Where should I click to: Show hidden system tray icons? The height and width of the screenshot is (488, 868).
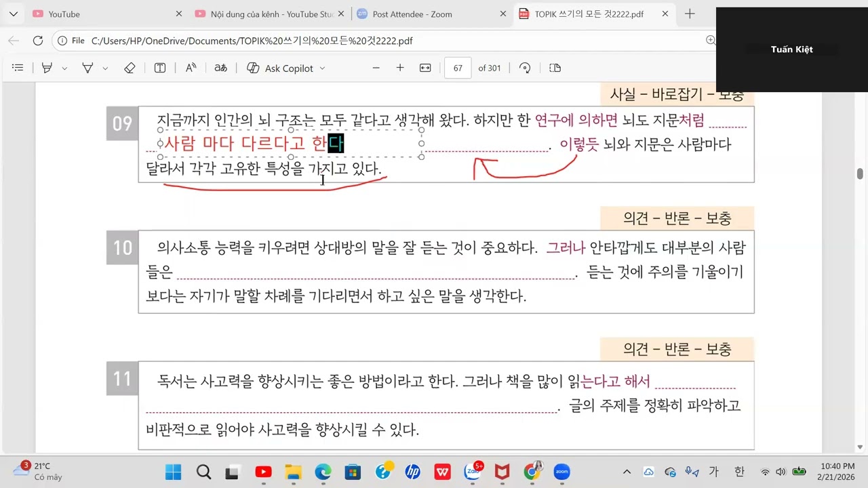pyautogui.click(x=627, y=472)
